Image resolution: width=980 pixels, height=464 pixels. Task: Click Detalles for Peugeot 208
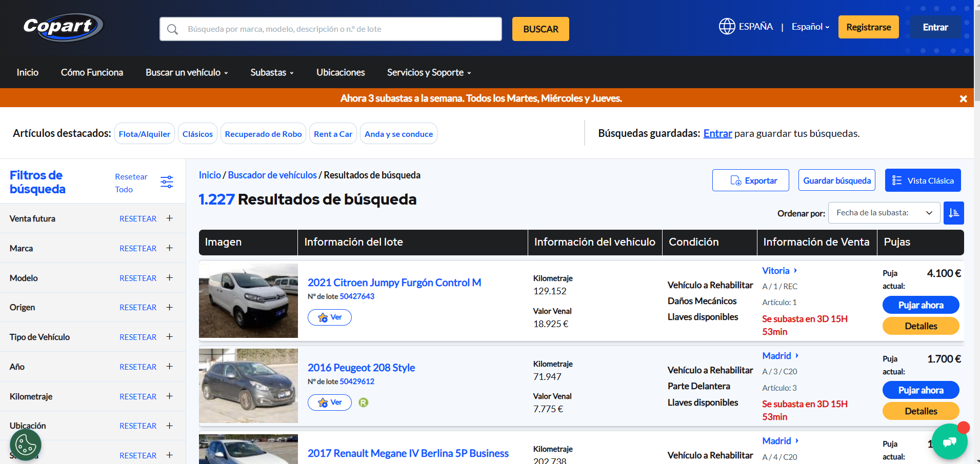921,411
